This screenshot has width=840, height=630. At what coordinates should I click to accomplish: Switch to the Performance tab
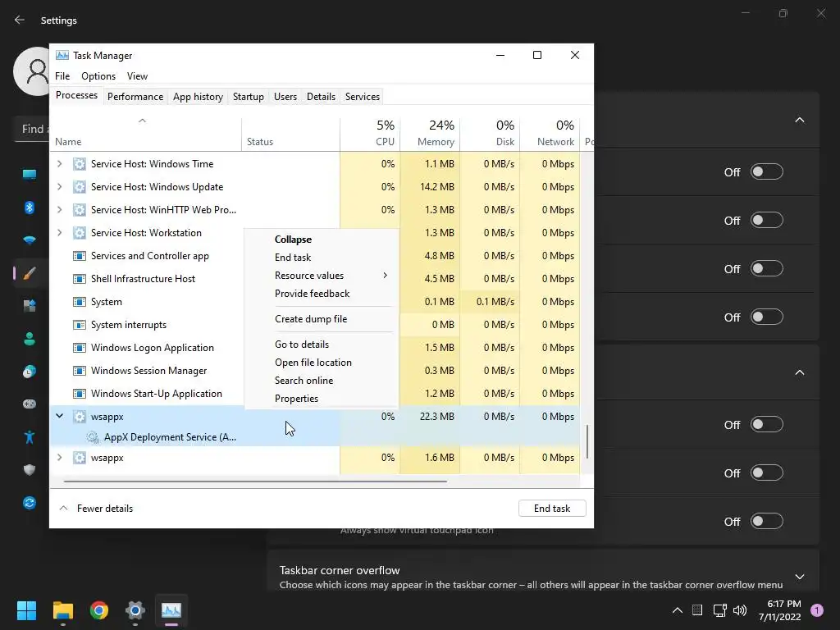(135, 97)
